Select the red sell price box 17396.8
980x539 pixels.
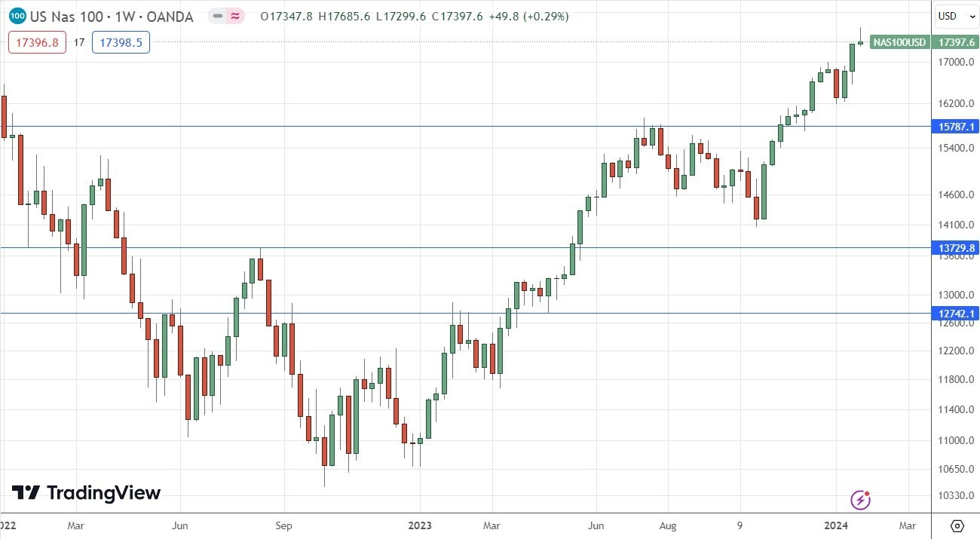(x=36, y=44)
